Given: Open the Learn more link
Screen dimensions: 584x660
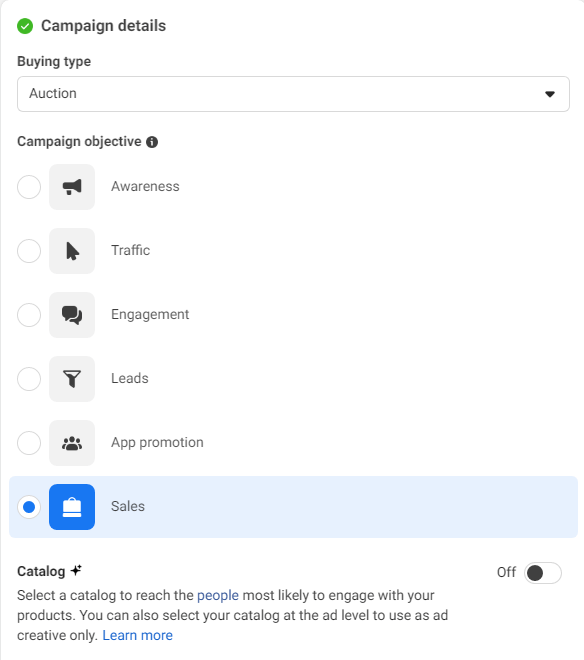Looking at the screenshot, I should (x=138, y=635).
